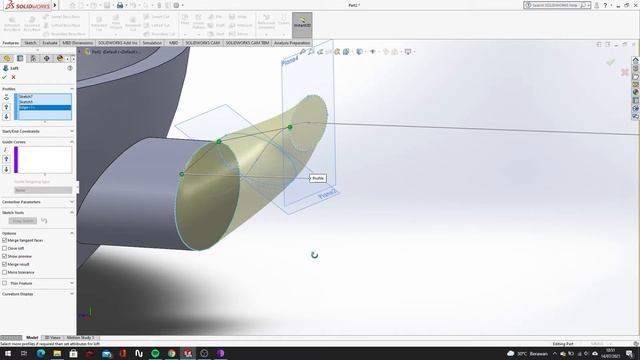Confirm corner green checkmark in viewport
Image resolution: width=640 pixels, height=360 pixels.
tap(611, 62)
